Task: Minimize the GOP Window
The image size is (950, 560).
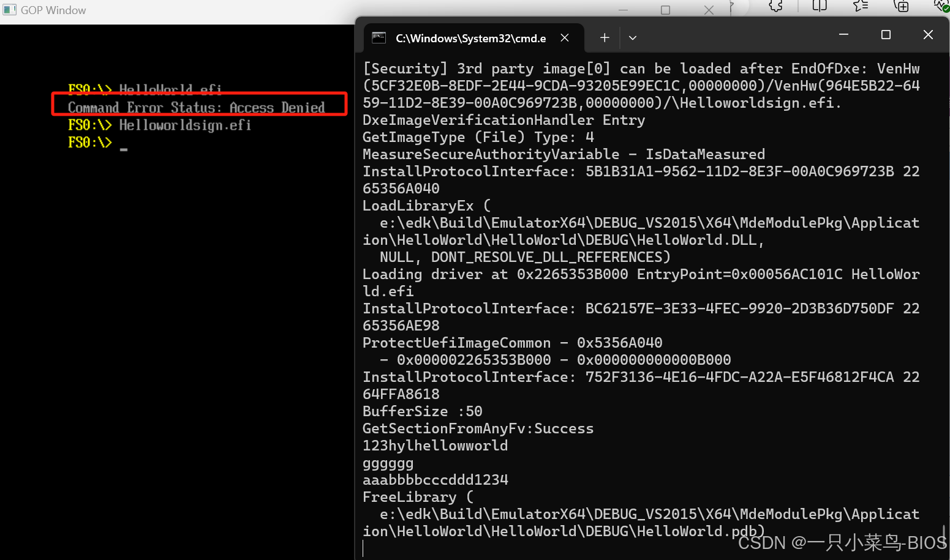Action: click(x=623, y=10)
